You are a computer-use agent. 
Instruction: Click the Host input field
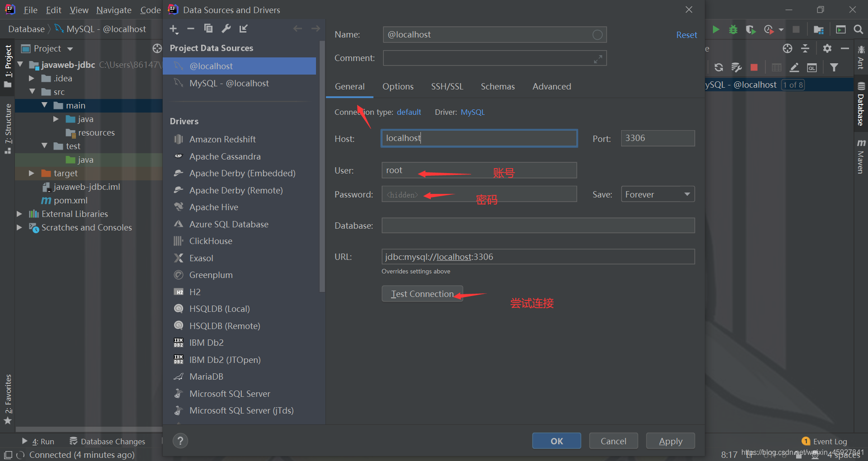[x=479, y=138]
